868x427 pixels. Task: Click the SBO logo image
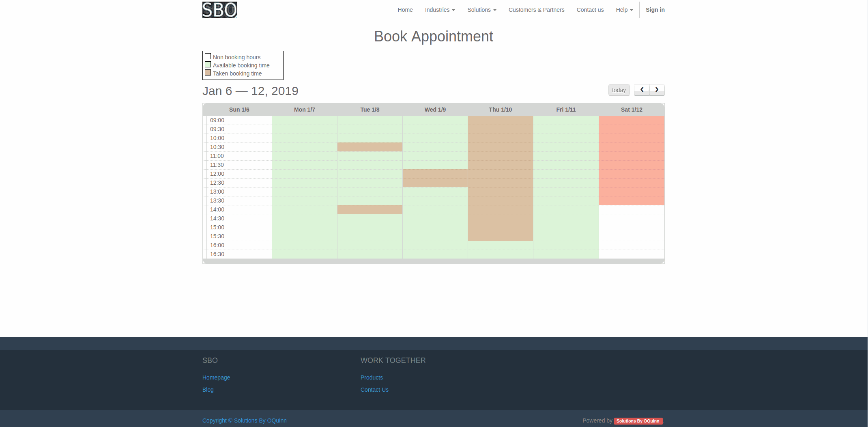tap(219, 10)
